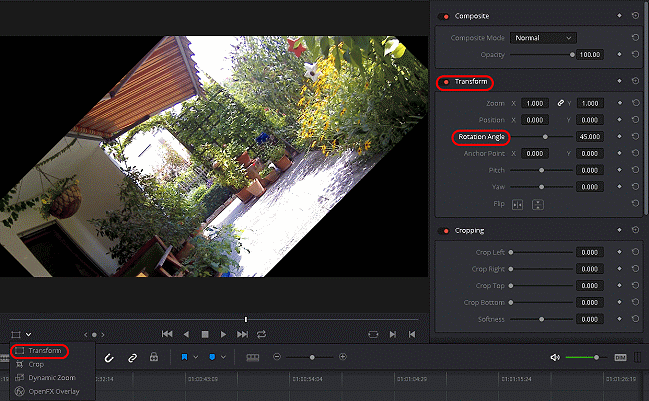Zoom in the timeline with plus icon
The width and height of the screenshot is (649, 401).
[343, 357]
